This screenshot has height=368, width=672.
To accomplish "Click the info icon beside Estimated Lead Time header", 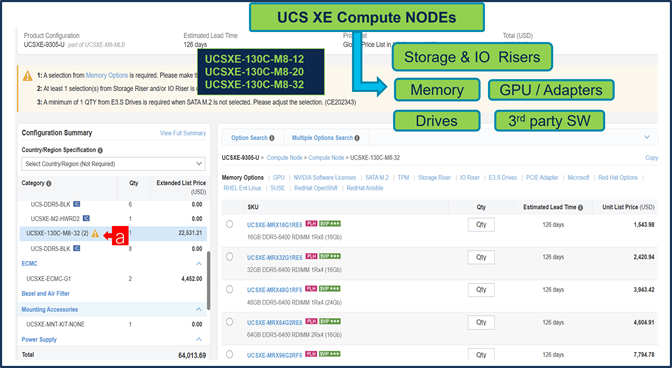I will point(580,207).
